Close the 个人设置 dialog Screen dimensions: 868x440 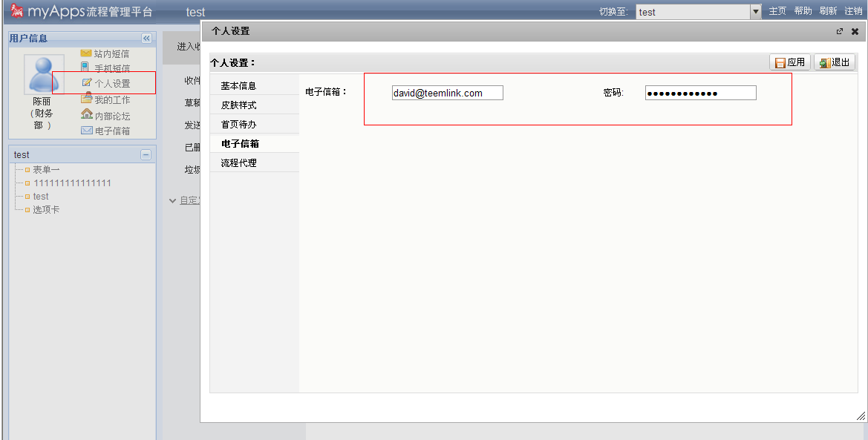click(855, 32)
